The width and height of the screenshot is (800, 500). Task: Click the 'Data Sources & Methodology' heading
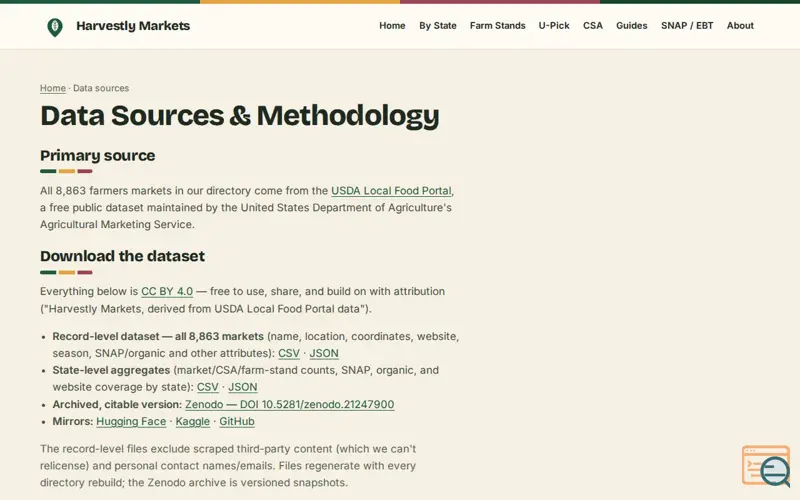click(240, 115)
